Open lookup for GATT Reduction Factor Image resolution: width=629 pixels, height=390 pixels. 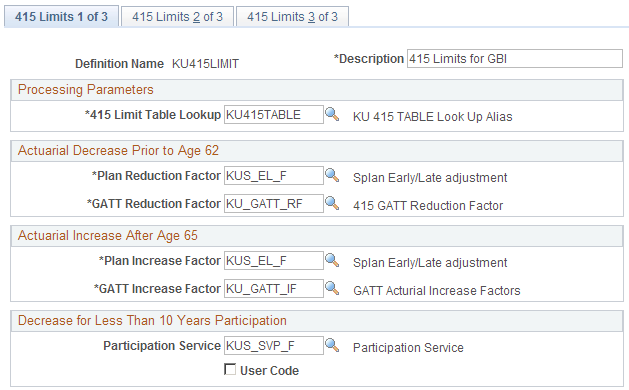click(x=332, y=203)
